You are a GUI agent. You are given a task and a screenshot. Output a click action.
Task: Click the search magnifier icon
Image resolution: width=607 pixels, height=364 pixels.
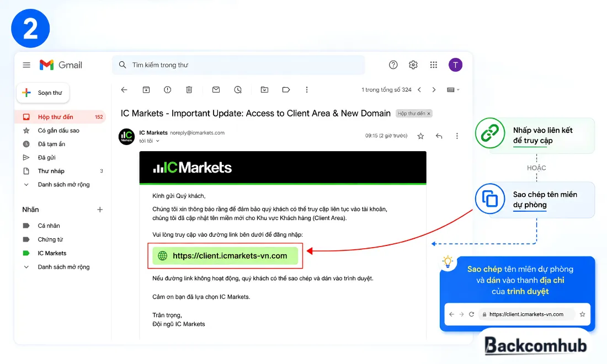[x=123, y=65]
